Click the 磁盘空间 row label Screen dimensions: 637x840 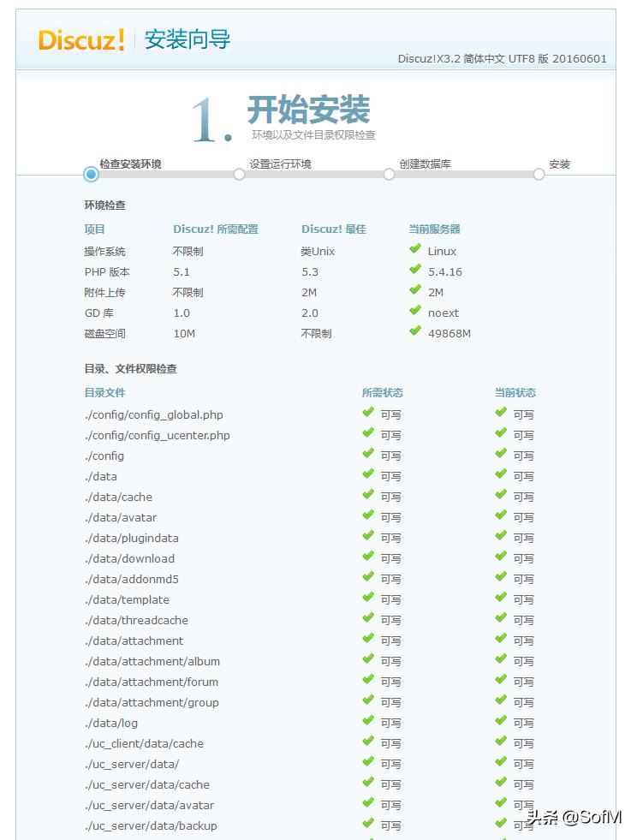pyautogui.click(x=105, y=333)
